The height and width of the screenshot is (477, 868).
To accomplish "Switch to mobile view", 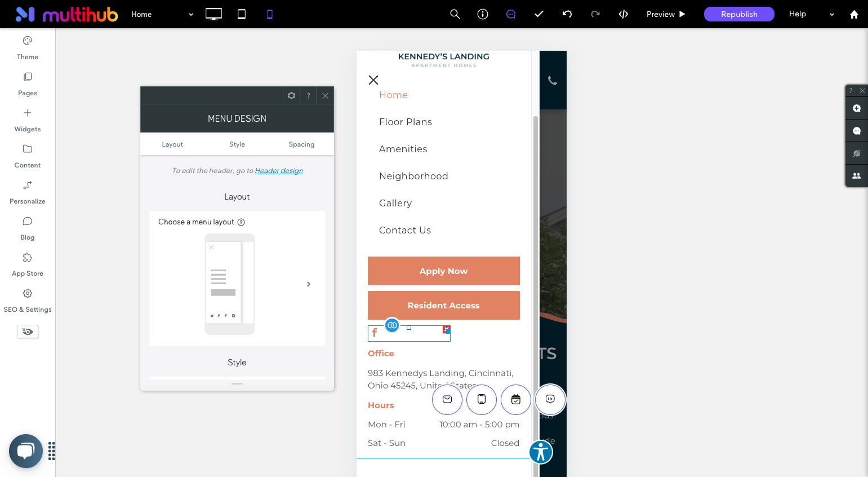I will (x=270, y=14).
